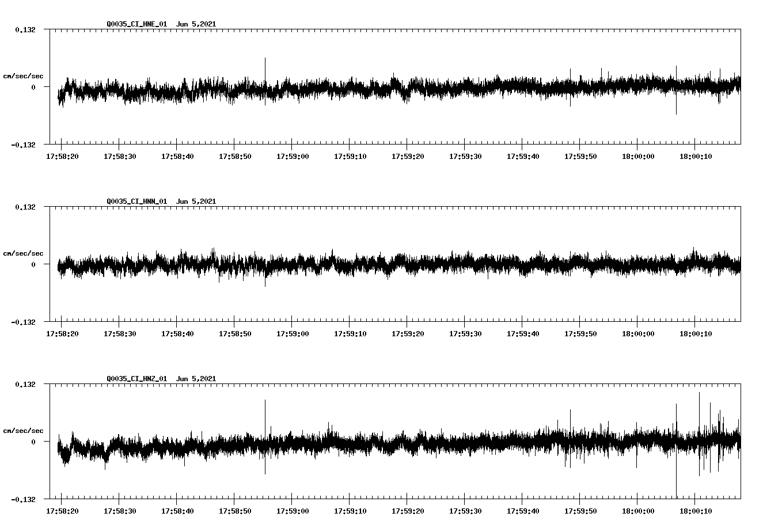This screenshot has height=532, width=782.
Task: Click 18:00:00 time label under HNE plot
Action: pos(638,156)
